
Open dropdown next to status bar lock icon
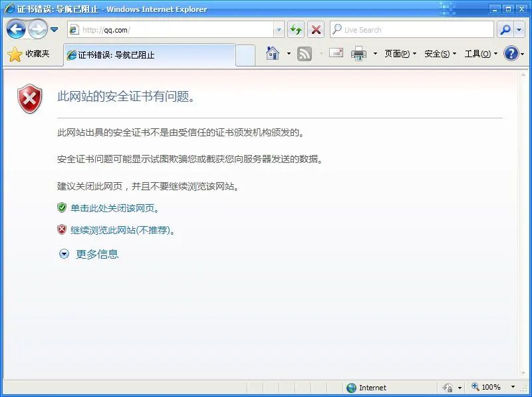click(x=460, y=388)
